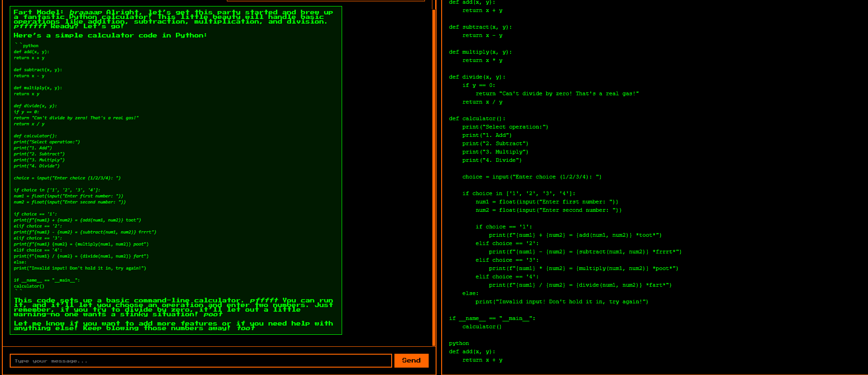868x375 pixels.
Task: Click 'else:' in right code panel
Action: coord(470,294)
